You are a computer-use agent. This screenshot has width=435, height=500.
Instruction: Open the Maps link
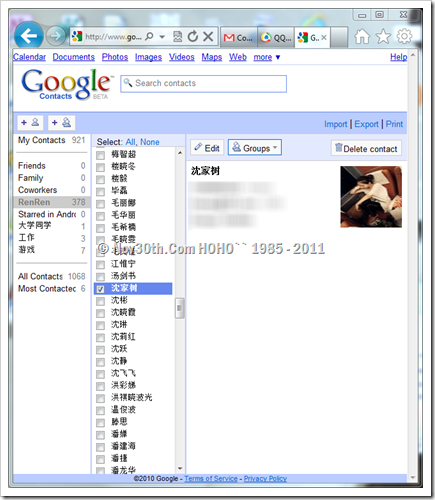[x=212, y=57]
